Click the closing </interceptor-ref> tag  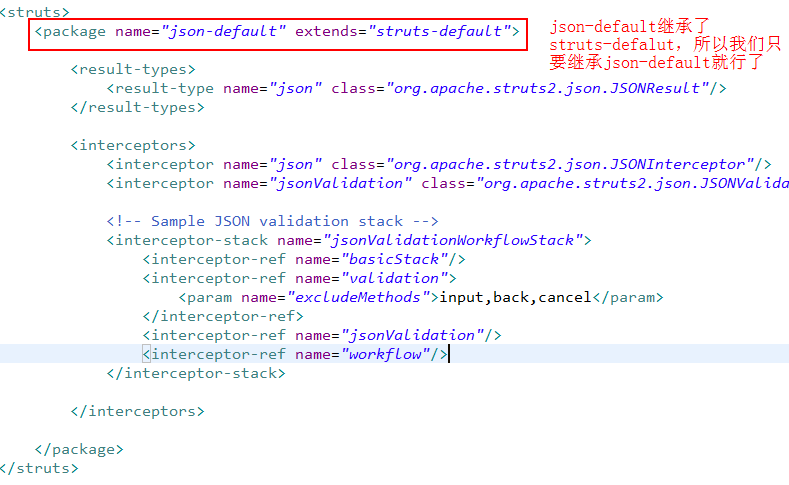pos(223,316)
